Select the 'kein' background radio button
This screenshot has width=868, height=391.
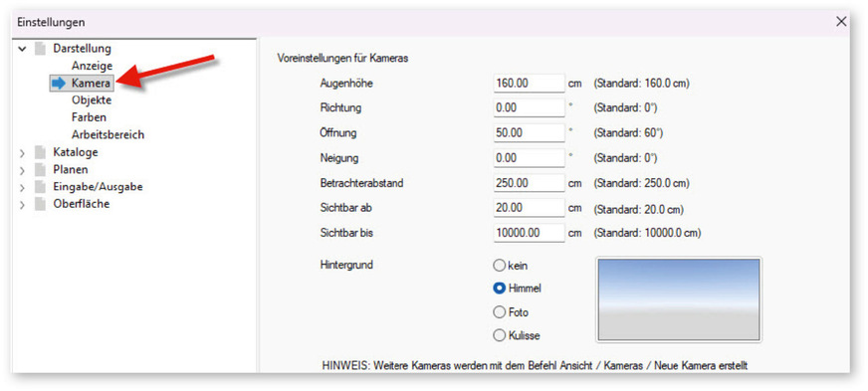pos(499,266)
